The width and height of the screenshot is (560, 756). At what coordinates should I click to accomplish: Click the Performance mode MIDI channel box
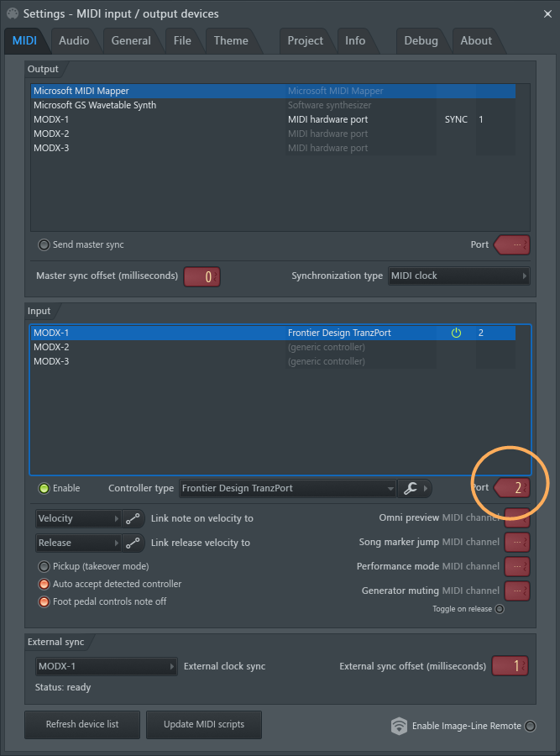[x=517, y=566]
